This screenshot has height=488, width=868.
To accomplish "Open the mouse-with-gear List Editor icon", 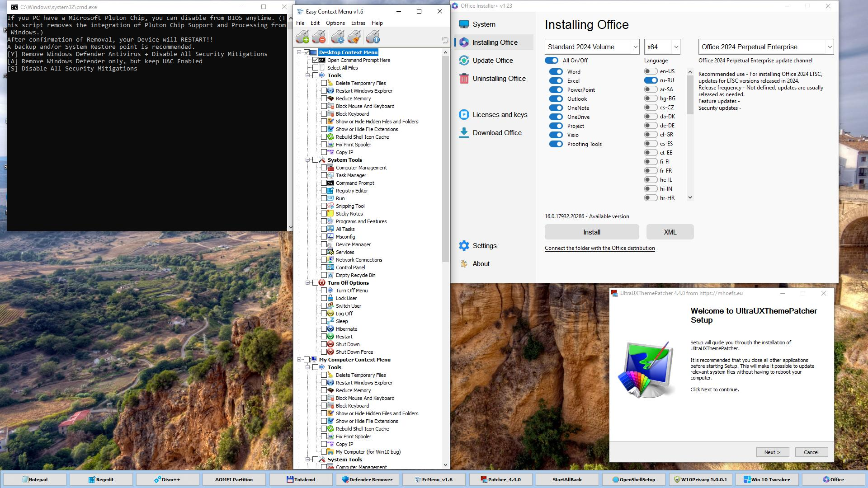I will [338, 38].
